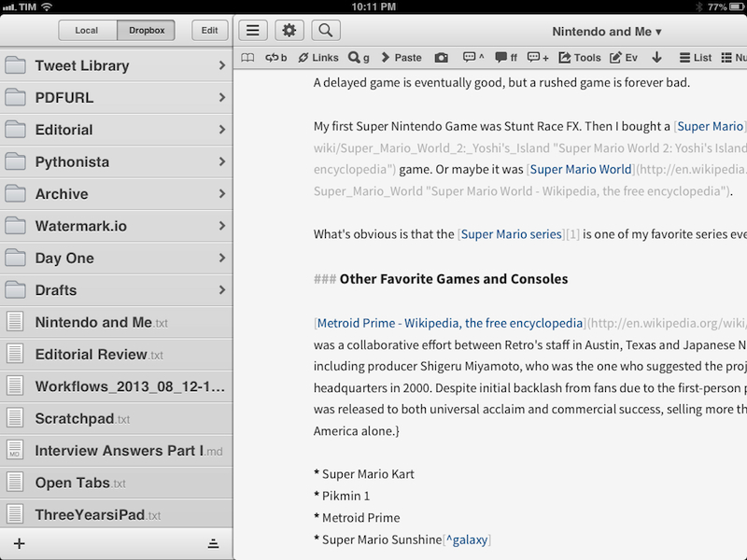Open the Nintendo and Me title dropdown
This screenshot has height=560, width=747.
coord(606,32)
